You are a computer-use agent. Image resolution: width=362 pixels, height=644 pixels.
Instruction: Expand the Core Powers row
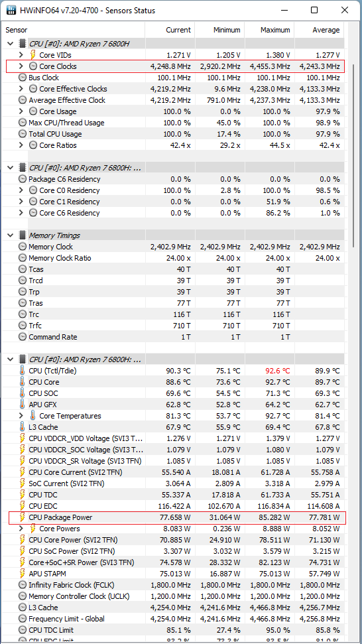[21, 529]
